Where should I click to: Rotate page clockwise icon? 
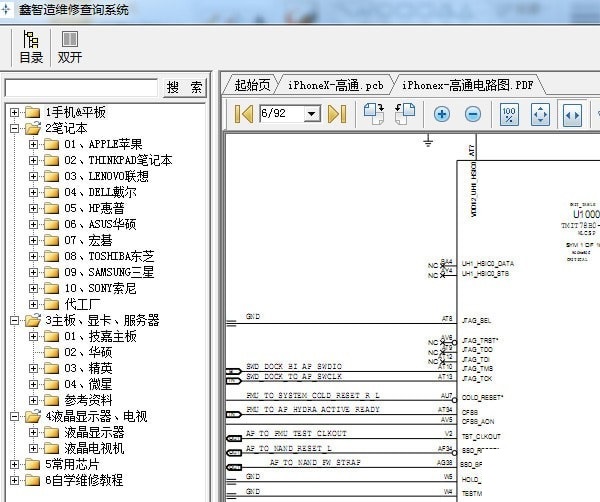[375, 114]
